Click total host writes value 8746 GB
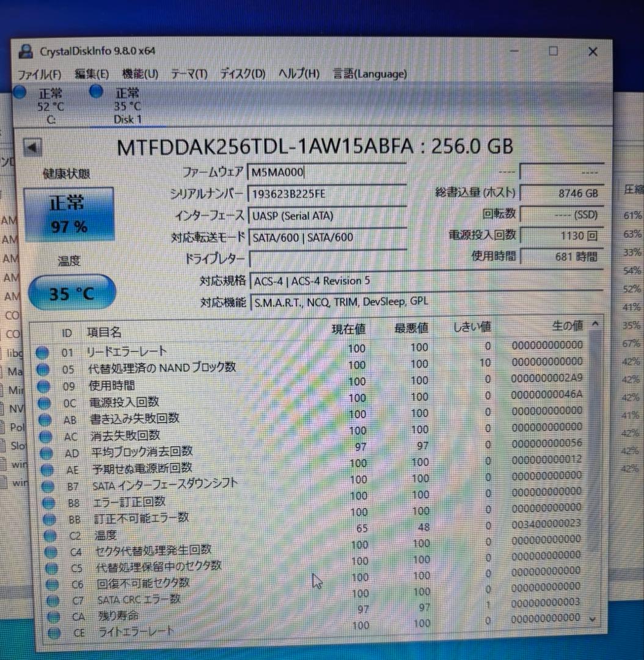Screen dimensions: 644x660 click(x=562, y=193)
